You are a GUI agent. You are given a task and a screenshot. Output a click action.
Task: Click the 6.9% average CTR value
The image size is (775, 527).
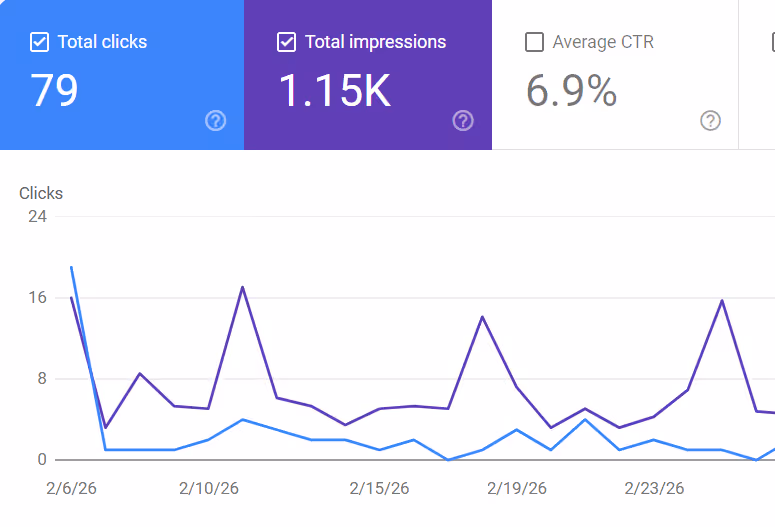point(571,91)
